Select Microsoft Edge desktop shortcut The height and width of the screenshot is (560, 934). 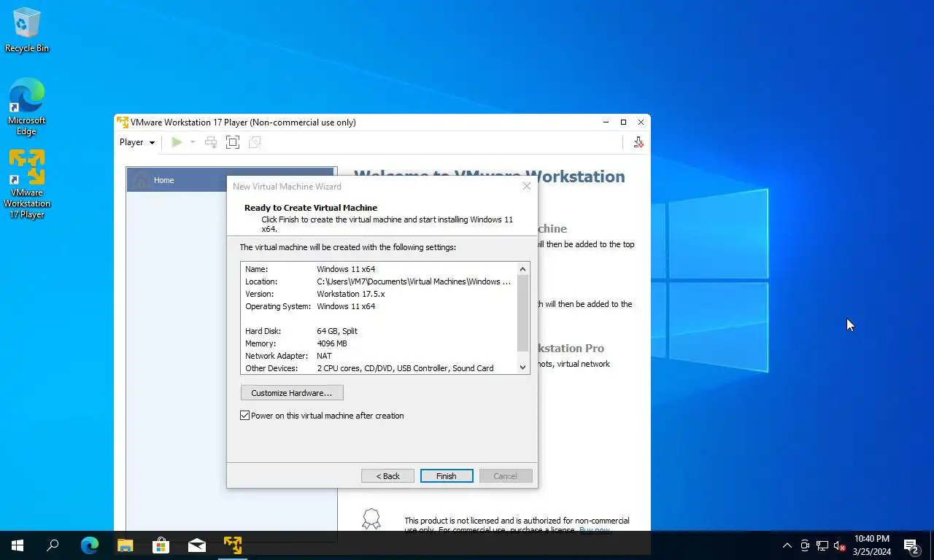[x=27, y=106]
